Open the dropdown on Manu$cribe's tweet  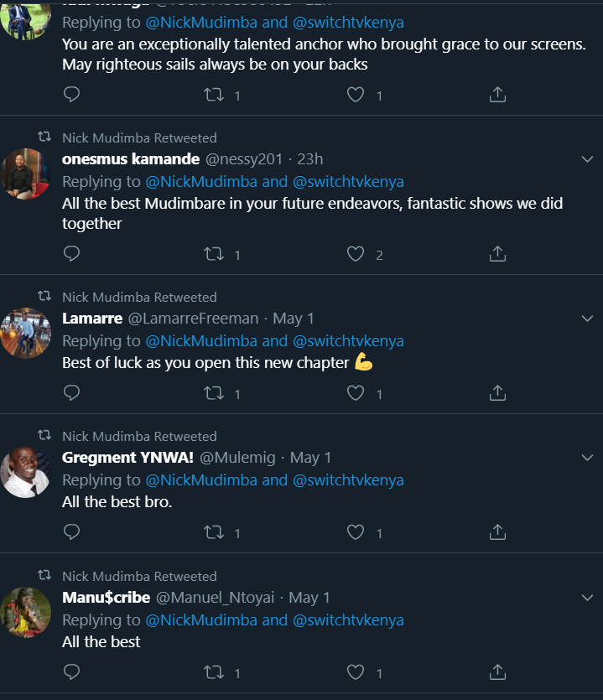coord(588,597)
